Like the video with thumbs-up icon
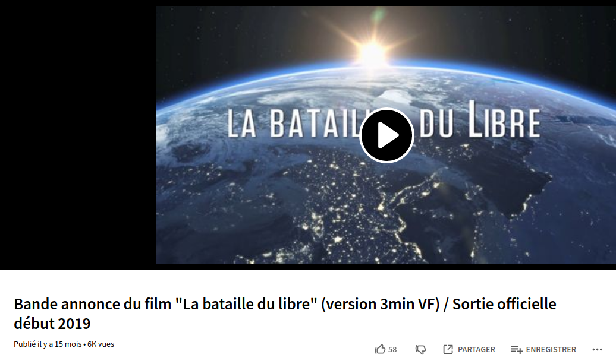Image resolution: width=616 pixels, height=364 pixels. click(x=380, y=349)
